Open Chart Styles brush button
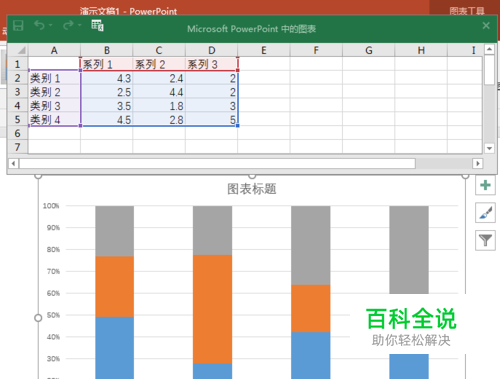This screenshot has width=500, height=379. point(485,213)
